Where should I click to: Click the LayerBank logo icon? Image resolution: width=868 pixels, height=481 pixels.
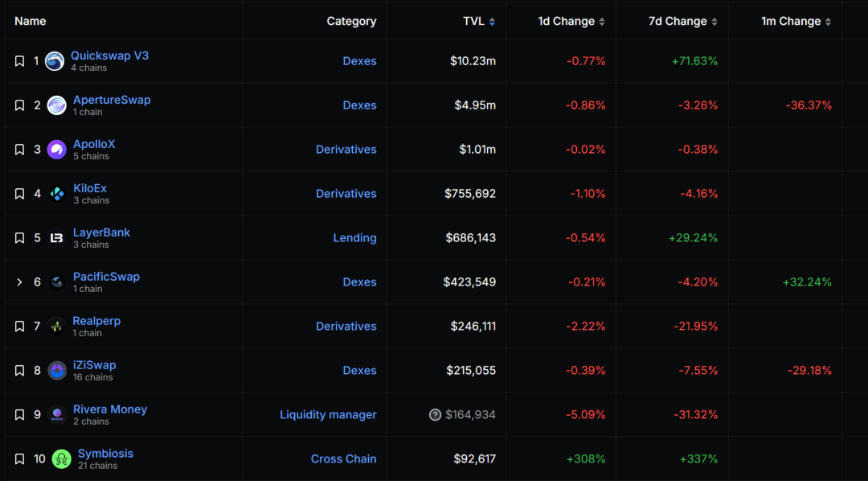click(57, 238)
